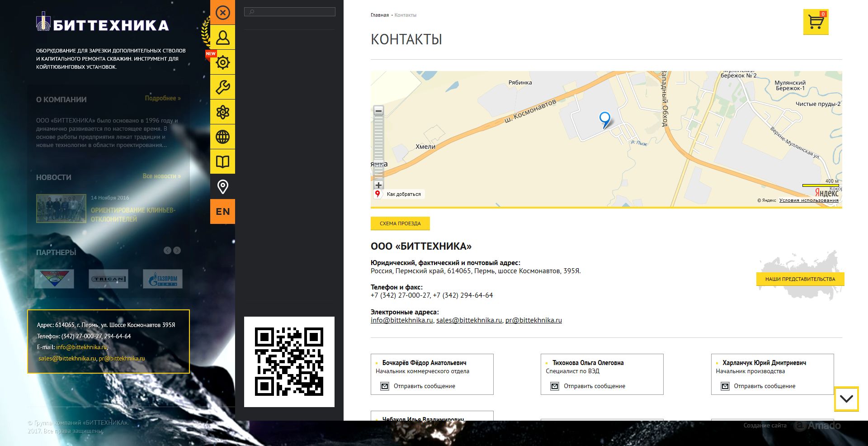Screen dimensions: 868x446
Task: Open the open-book catalog icon
Action: [x=222, y=161]
